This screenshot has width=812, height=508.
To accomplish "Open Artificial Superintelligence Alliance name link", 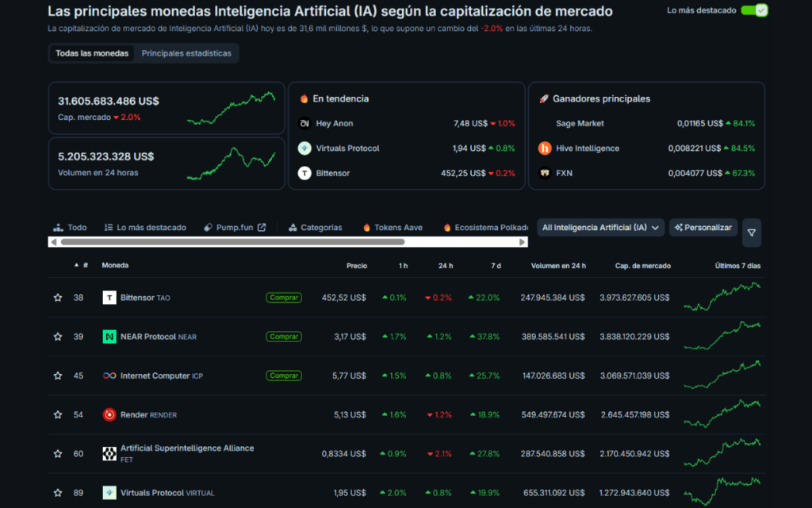I will [187, 448].
